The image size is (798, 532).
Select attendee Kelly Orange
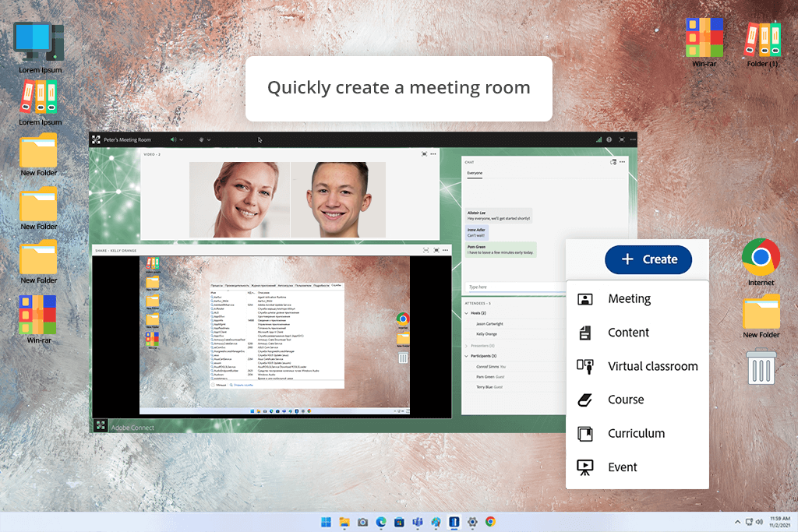click(486, 334)
